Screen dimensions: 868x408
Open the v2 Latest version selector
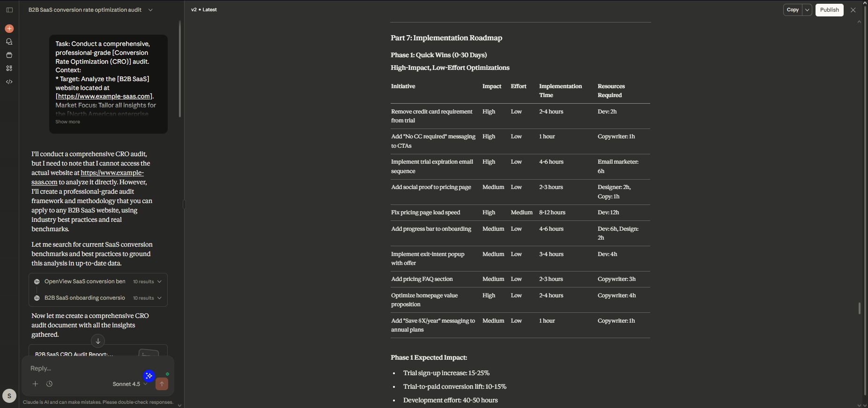(x=204, y=10)
